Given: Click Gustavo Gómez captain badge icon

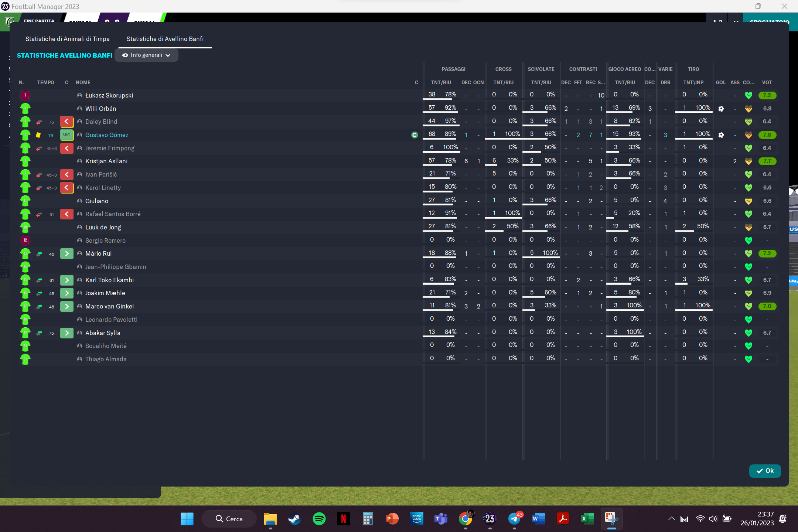Looking at the screenshot, I should (415, 135).
